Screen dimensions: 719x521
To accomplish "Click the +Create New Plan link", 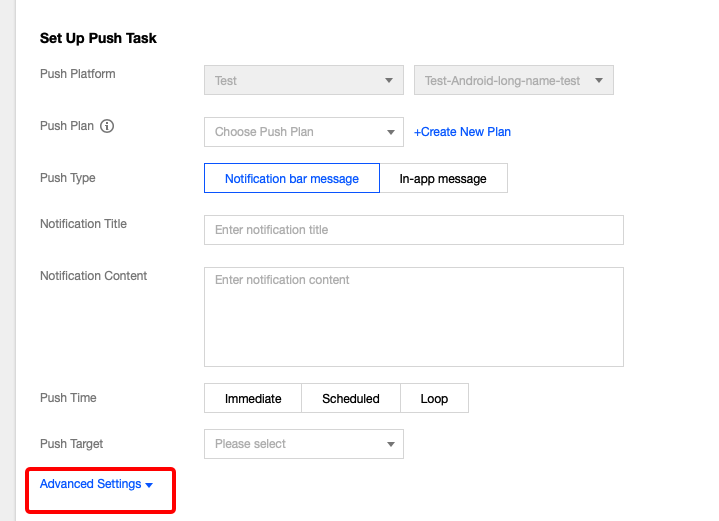I will [x=462, y=132].
